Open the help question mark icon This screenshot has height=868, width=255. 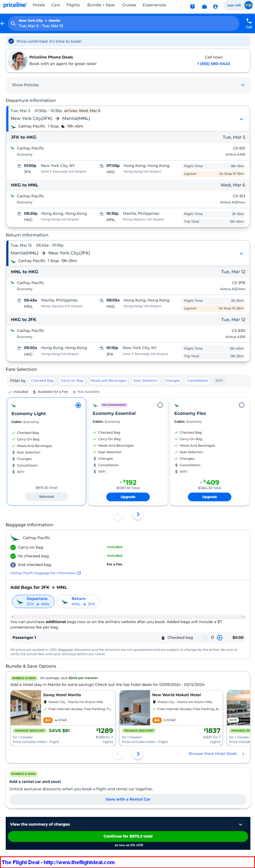(193, 6)
